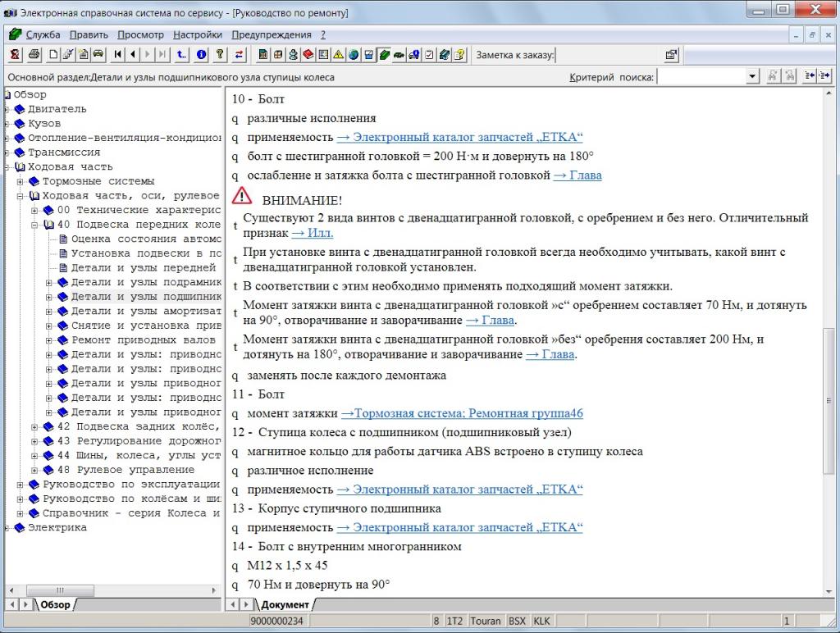
Task: Follow Глава link after 70 Нм text
Action: click(490, 321)
